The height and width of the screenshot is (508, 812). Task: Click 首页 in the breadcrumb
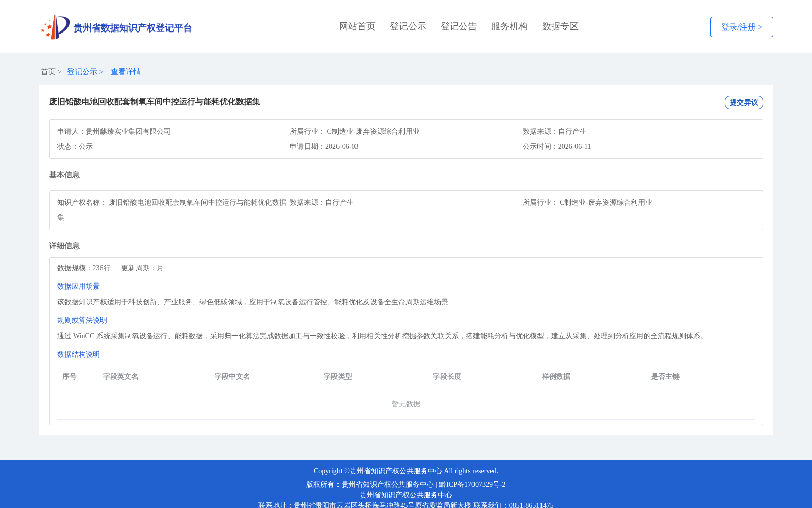(48, 72)
